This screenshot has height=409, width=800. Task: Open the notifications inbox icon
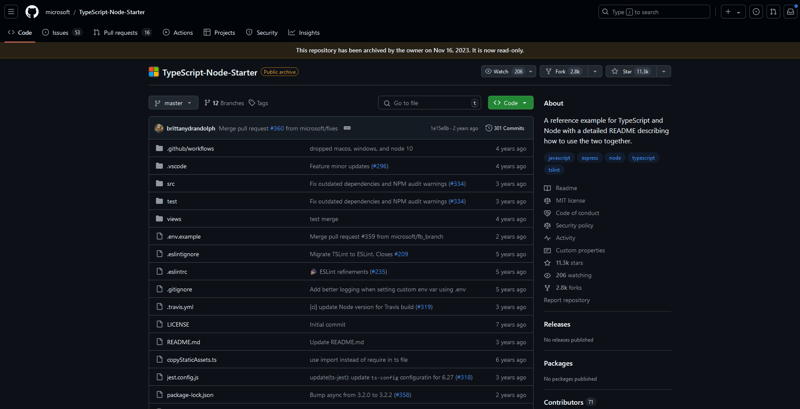[790, 12]
